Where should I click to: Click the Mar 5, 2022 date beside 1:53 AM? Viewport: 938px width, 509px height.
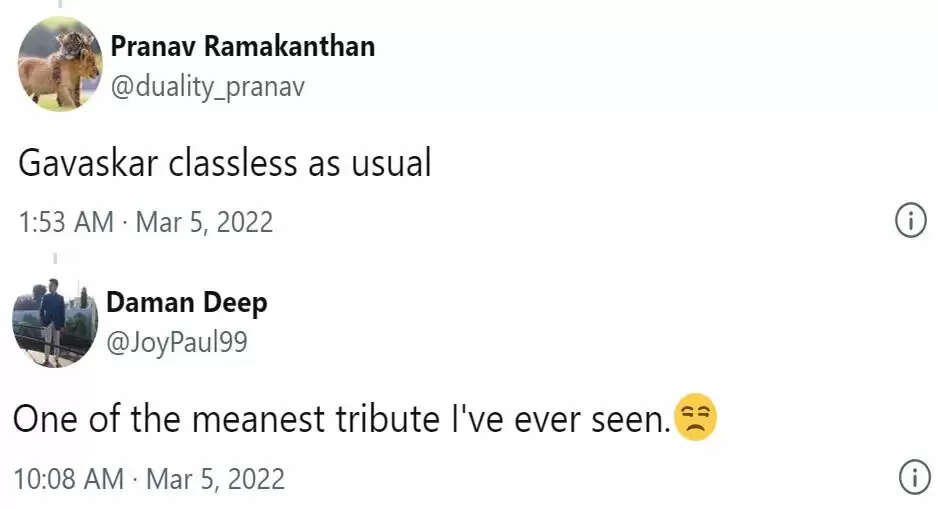coord(204,222)
